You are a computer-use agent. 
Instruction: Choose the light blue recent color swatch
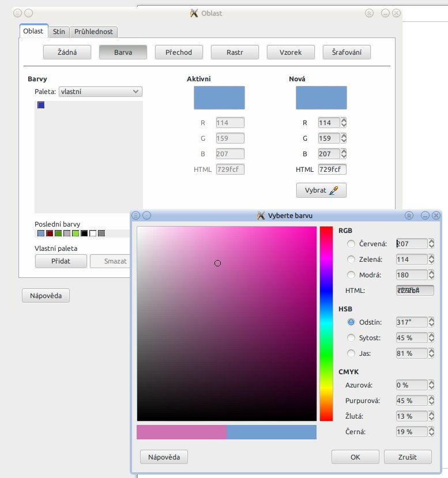(41, 233)
